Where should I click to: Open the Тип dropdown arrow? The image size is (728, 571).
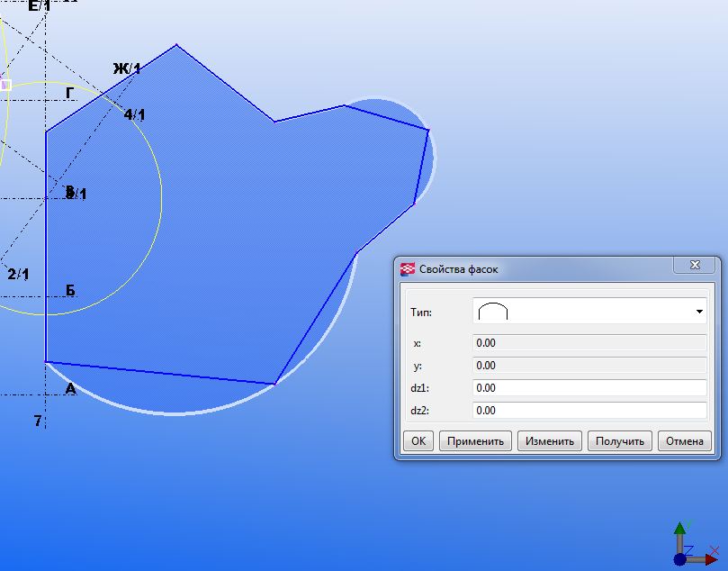(699, 312)
